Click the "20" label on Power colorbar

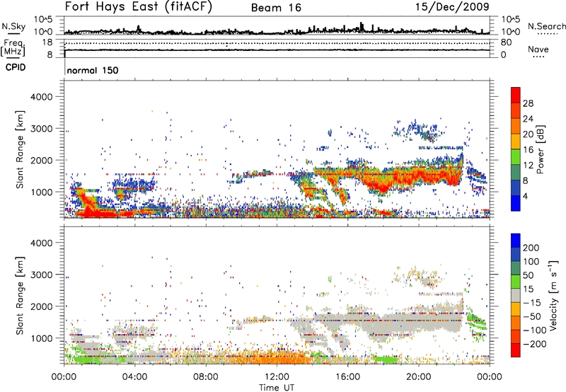(x=528, y=134)
